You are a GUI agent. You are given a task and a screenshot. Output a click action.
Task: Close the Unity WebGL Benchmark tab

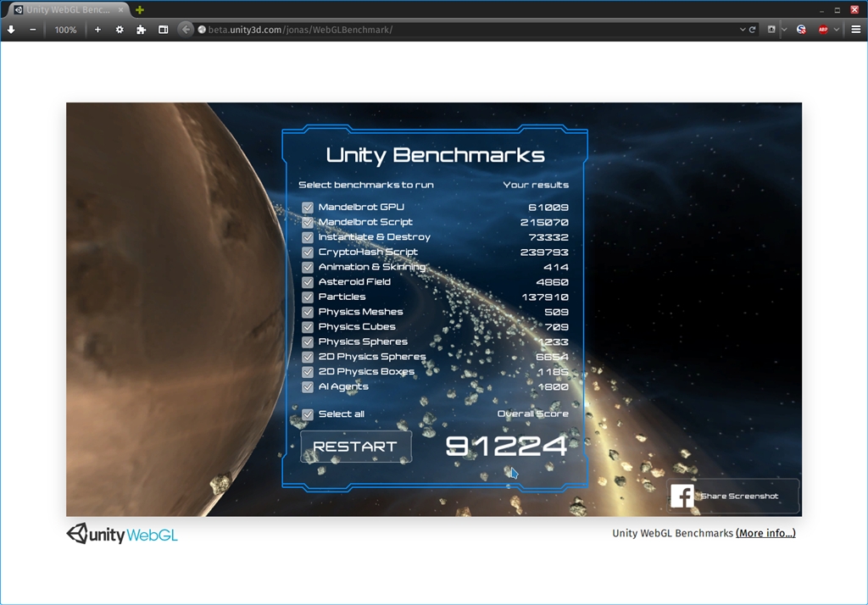120,10
